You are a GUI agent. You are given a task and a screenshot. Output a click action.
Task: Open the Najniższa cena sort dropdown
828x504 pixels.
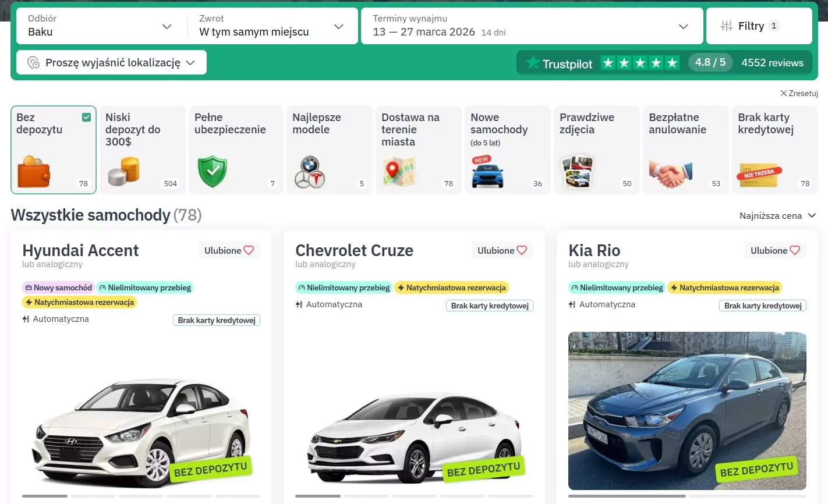click(x=777, y=216)
